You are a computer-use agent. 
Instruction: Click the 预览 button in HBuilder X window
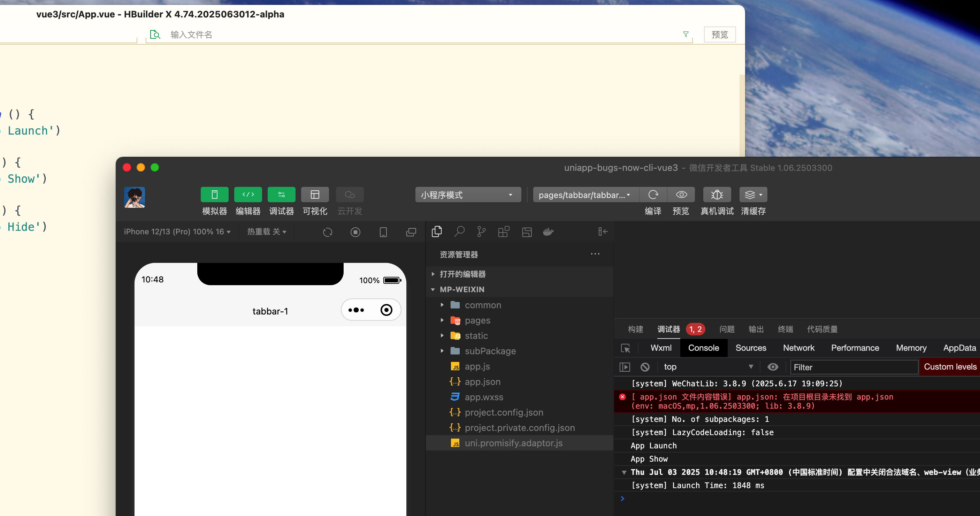click(719, 34)
